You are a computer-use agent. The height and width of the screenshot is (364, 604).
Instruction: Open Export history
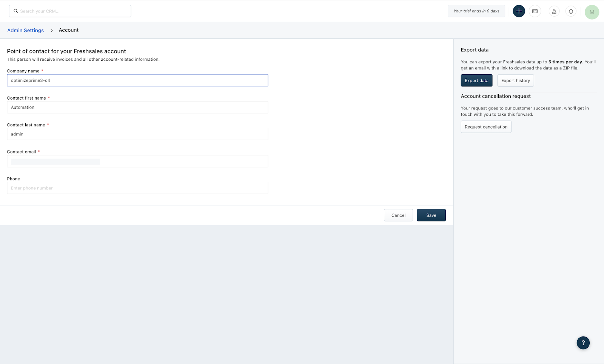(516, 81)
